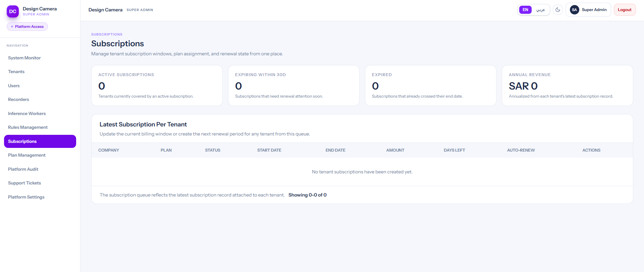
Task: Click the Subscriptions page heading
Action: [117, 44]
